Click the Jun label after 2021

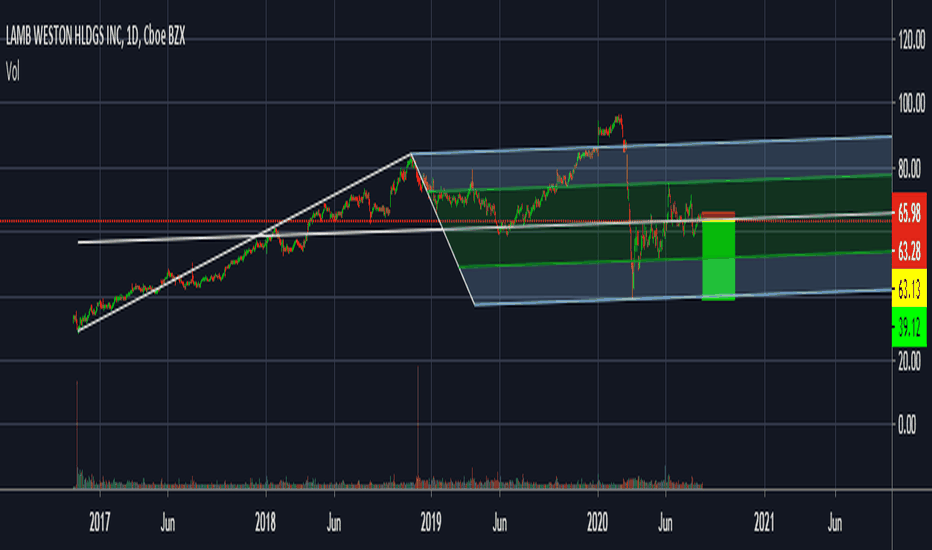(835, 523)
